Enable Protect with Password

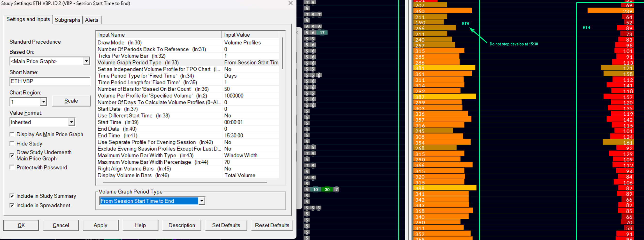tap(12, 167)
